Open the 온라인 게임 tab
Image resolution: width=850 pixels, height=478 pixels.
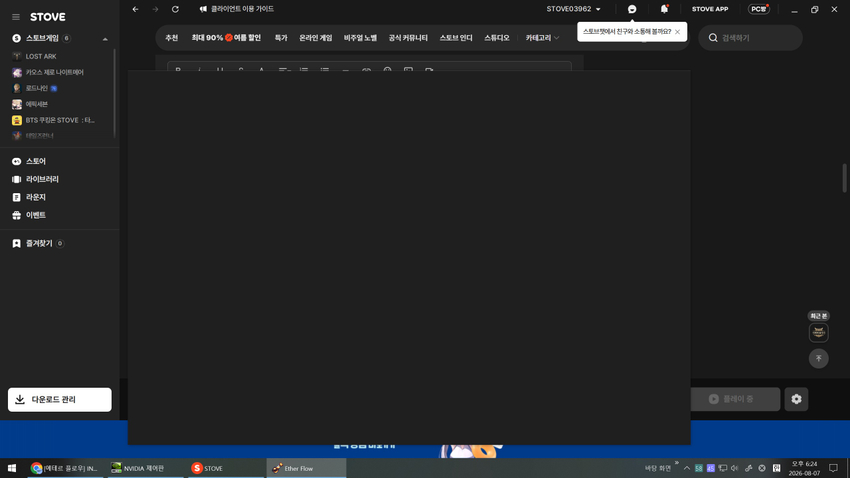click(x=315, y=38)
